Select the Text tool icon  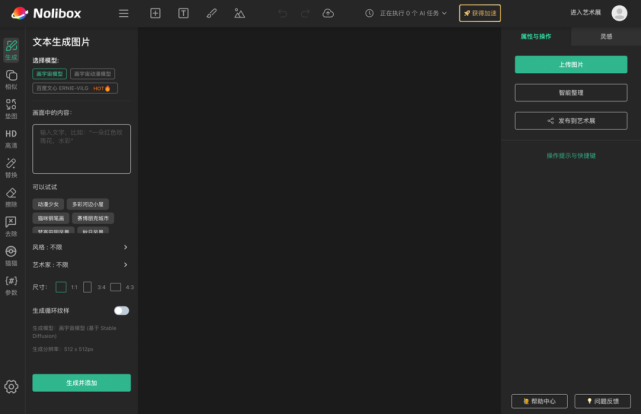click(x=183, y=13)
